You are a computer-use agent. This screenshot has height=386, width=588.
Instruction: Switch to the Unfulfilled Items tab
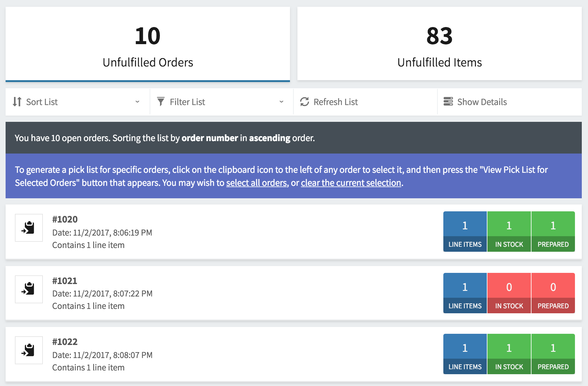[440, 44]
